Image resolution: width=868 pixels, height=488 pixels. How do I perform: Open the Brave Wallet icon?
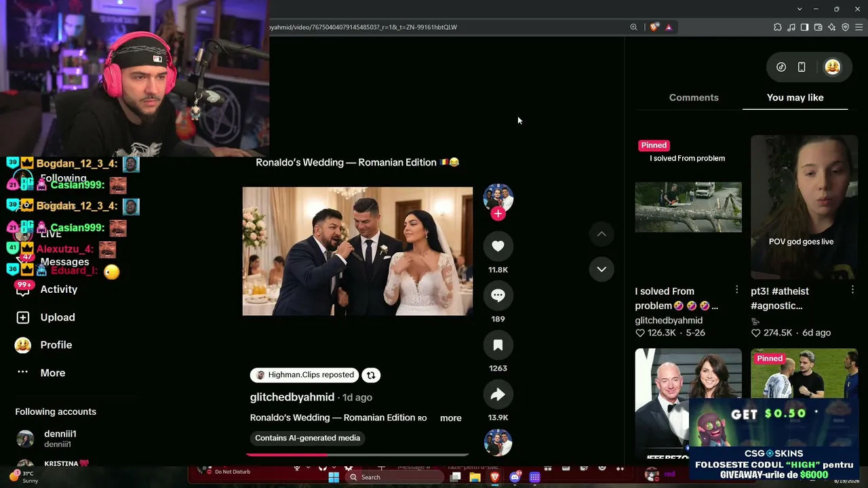point(818,27)
